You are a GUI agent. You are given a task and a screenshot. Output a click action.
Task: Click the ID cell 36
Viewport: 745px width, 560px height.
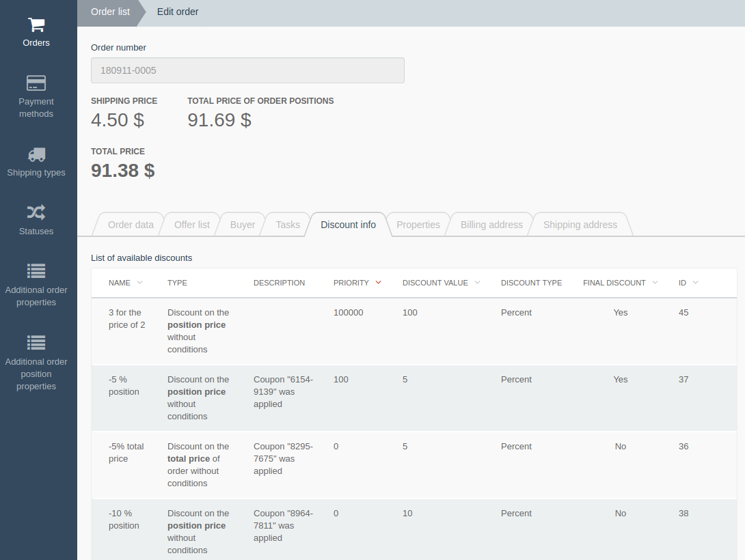[x=683, y=447]
